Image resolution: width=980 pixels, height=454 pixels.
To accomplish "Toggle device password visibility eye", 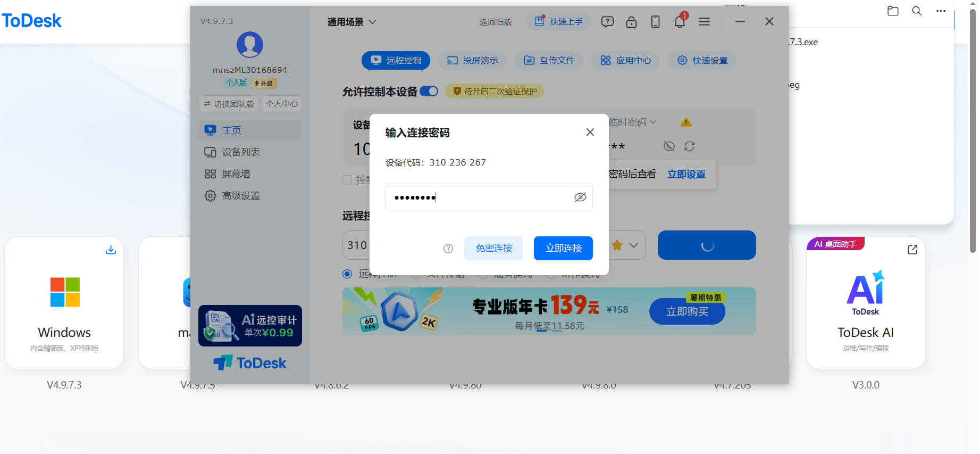I will [x=669, y=146].
